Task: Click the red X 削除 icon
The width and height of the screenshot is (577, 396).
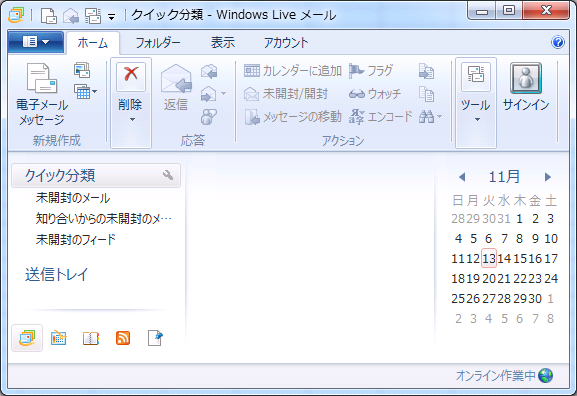Action: [x=131, y=76]
